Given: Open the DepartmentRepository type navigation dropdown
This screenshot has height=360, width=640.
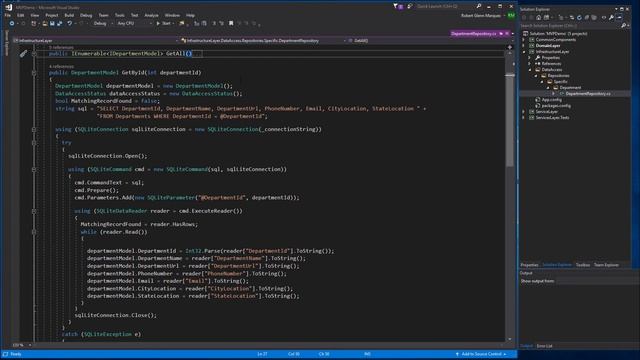Looking at the screenshot, I should [x=264, y=41].
